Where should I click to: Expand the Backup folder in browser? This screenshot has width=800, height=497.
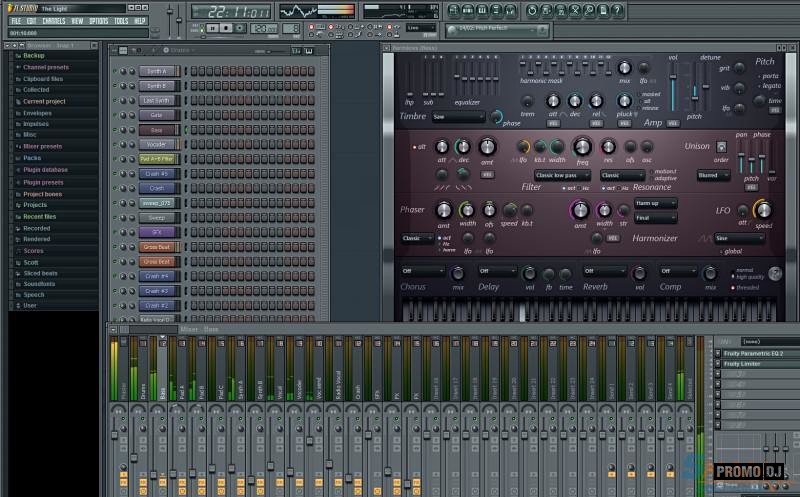point(34,56)
